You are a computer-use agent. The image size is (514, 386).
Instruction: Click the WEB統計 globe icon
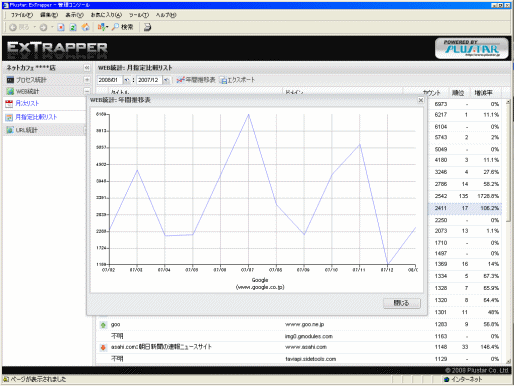coord(10,91)
